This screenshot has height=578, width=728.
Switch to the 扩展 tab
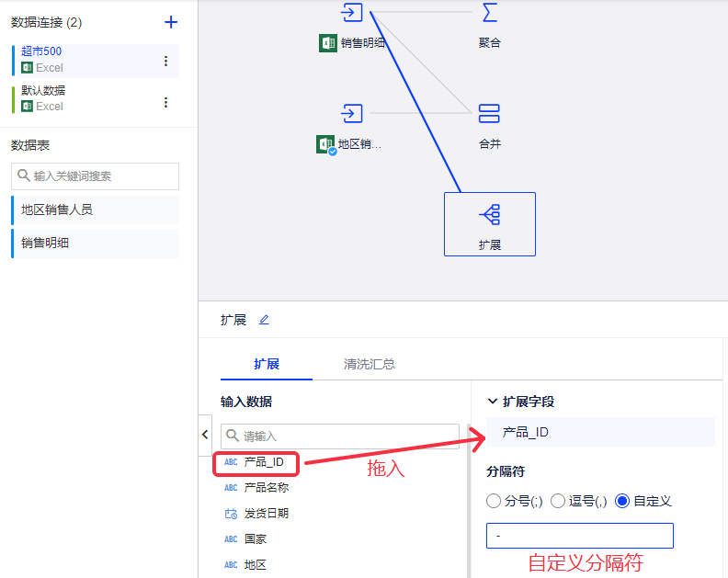266,364
